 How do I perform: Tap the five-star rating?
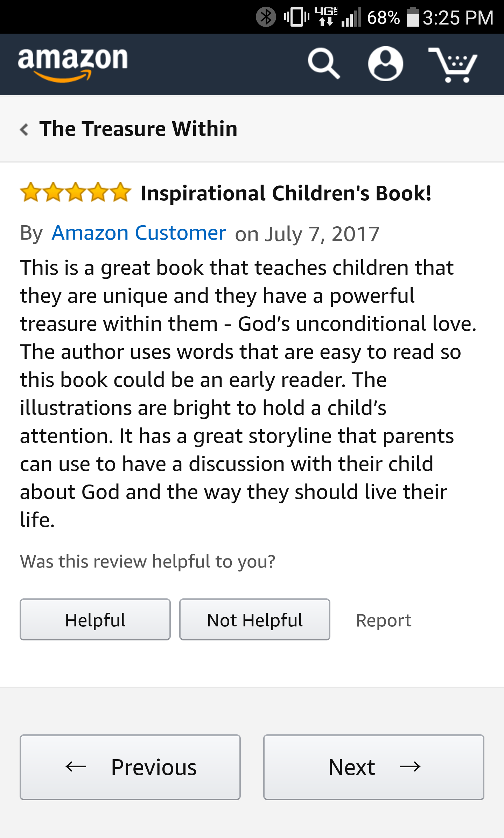pos(75,193)
